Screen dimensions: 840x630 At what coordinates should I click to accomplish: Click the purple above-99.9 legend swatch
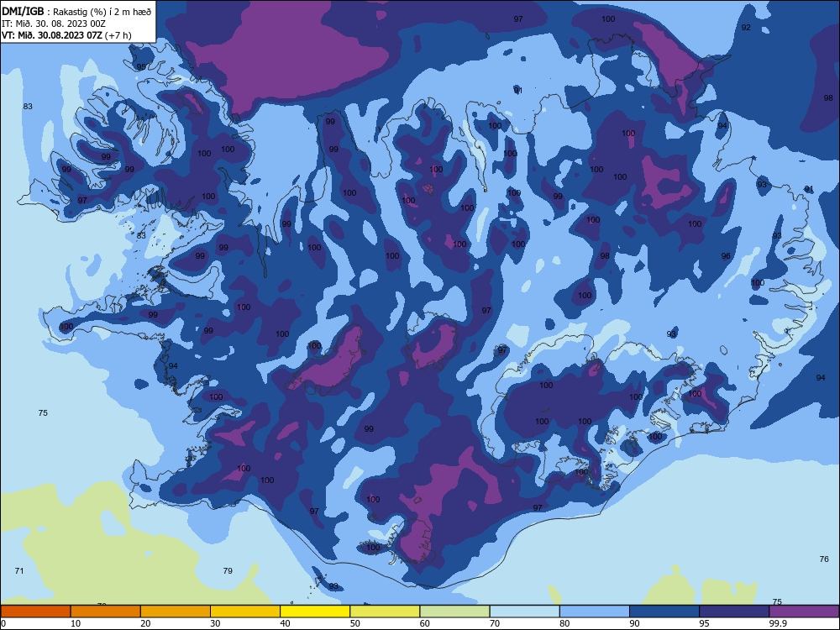pos(804,612)
